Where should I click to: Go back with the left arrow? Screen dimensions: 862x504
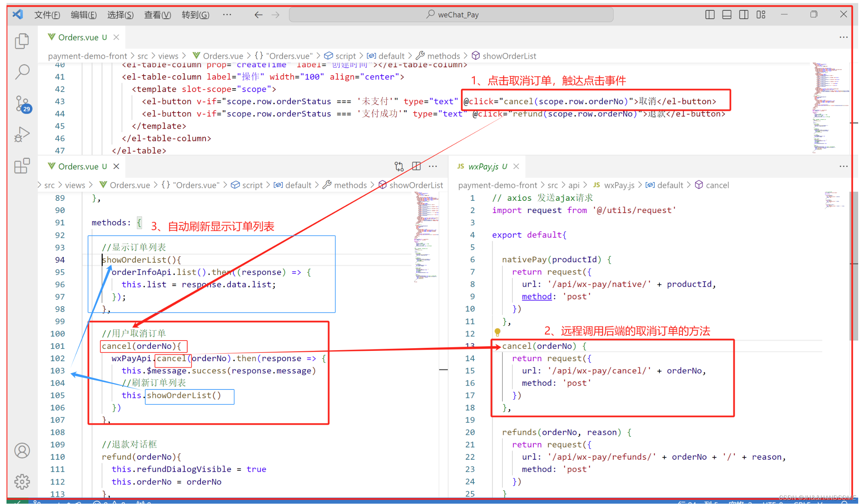(x=258, y=15)
